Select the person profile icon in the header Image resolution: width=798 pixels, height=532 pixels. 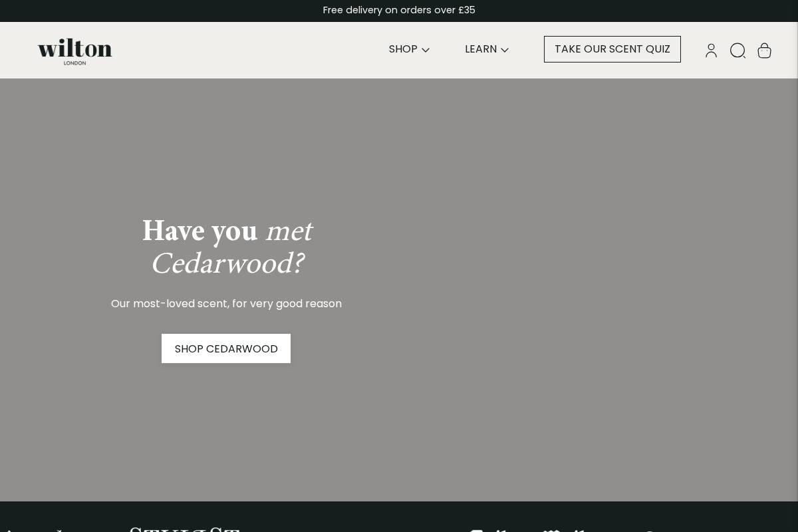click(711, 51)
